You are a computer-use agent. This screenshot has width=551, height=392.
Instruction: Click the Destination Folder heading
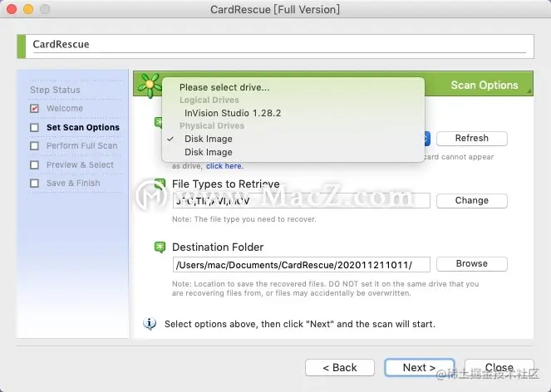pos(218,247)
